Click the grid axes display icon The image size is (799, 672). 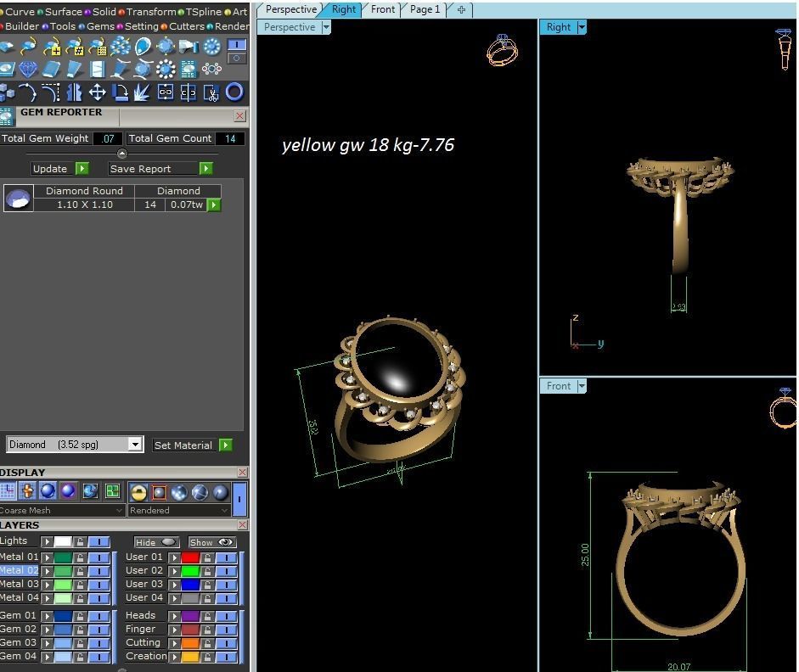(x=8, y=491)
